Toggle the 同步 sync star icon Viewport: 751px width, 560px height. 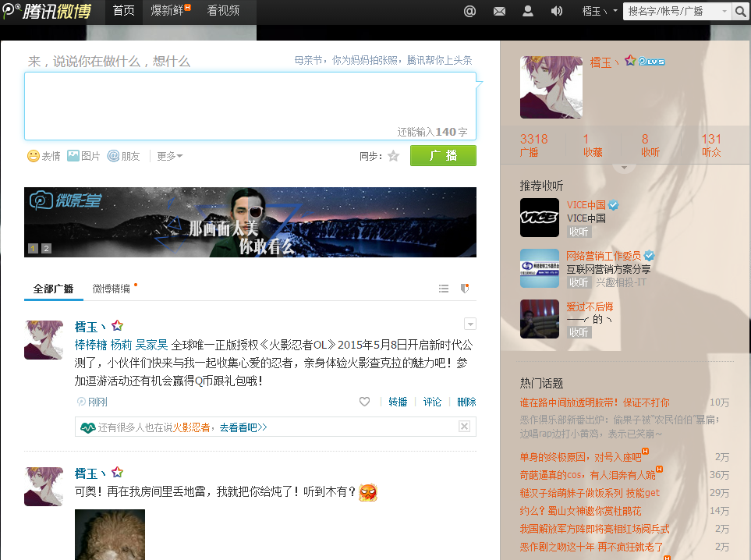coord(393,156)
